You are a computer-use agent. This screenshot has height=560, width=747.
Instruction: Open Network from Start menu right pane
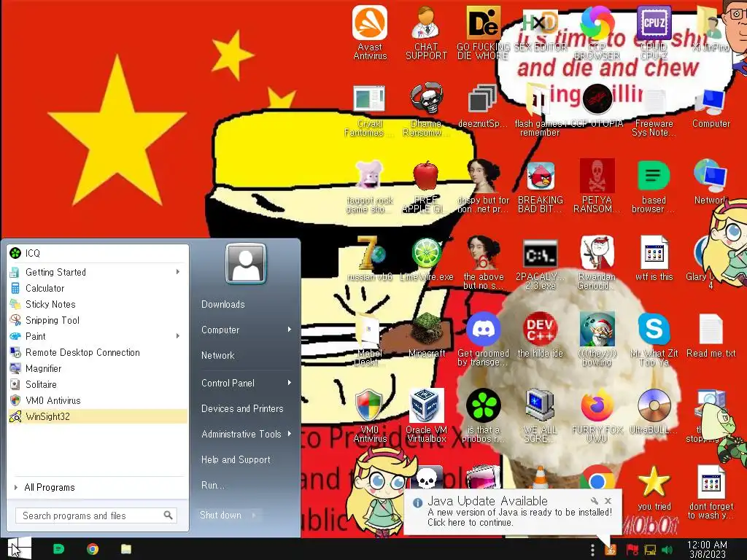[x=217, y=355]
